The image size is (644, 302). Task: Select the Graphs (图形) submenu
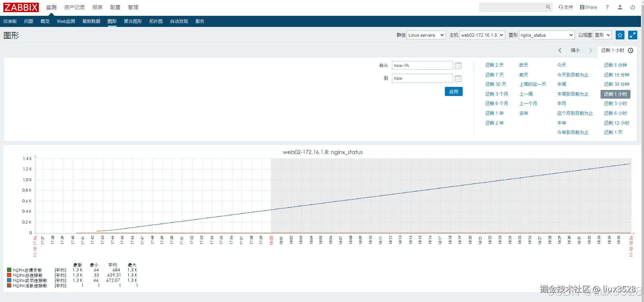(112, 21)
